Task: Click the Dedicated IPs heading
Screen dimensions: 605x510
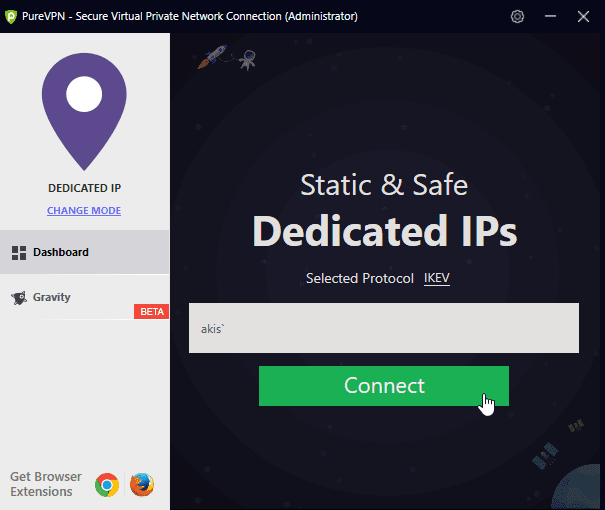Action: point(385,231)
